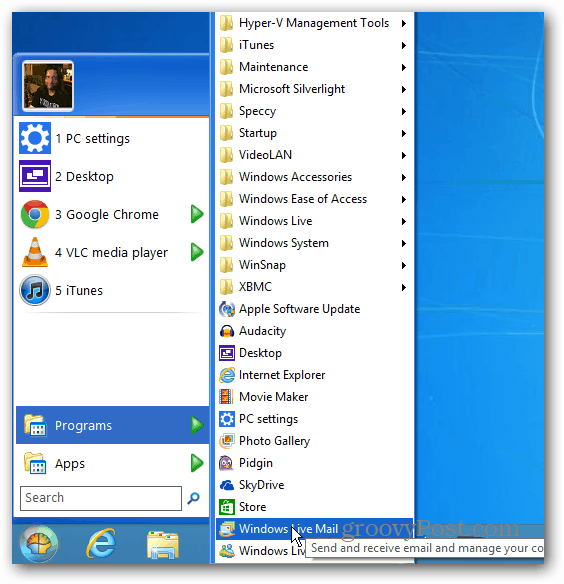Screen dimensions: 564x584
Task: Open the Windows System folder
Action: [x=314, y=243]
